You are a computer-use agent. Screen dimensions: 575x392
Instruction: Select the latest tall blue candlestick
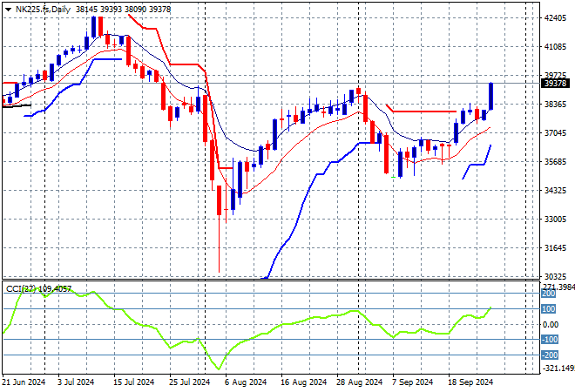click(491, 97)
